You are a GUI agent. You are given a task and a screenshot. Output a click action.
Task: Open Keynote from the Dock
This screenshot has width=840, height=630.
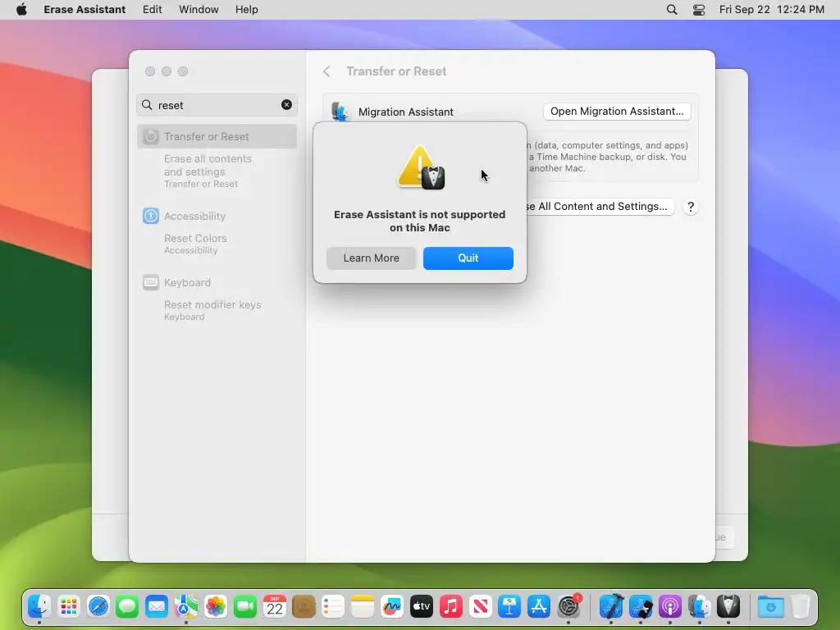click(x=509, y=606)
